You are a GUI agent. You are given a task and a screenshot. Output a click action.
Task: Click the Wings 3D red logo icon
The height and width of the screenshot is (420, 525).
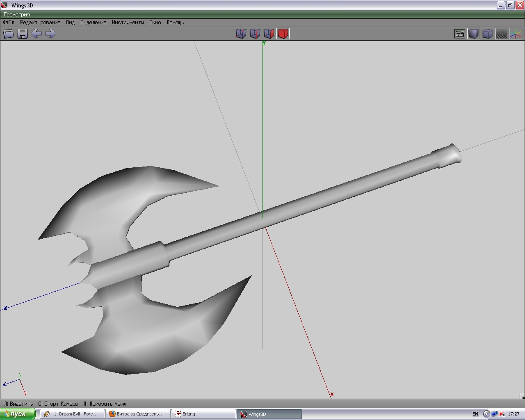[4, 5]
